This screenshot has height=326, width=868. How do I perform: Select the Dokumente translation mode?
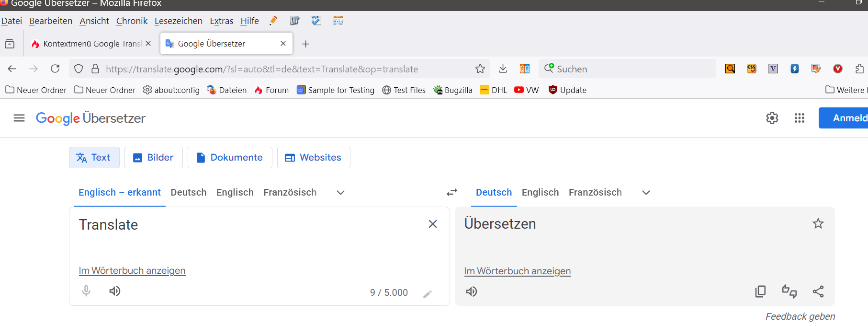point(230,157)
